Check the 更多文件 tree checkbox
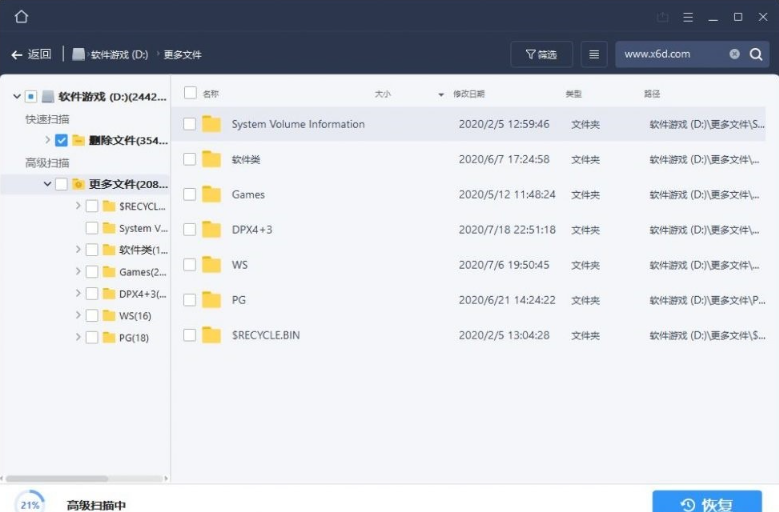The image size is (779, 512). (x=61, y=184)
